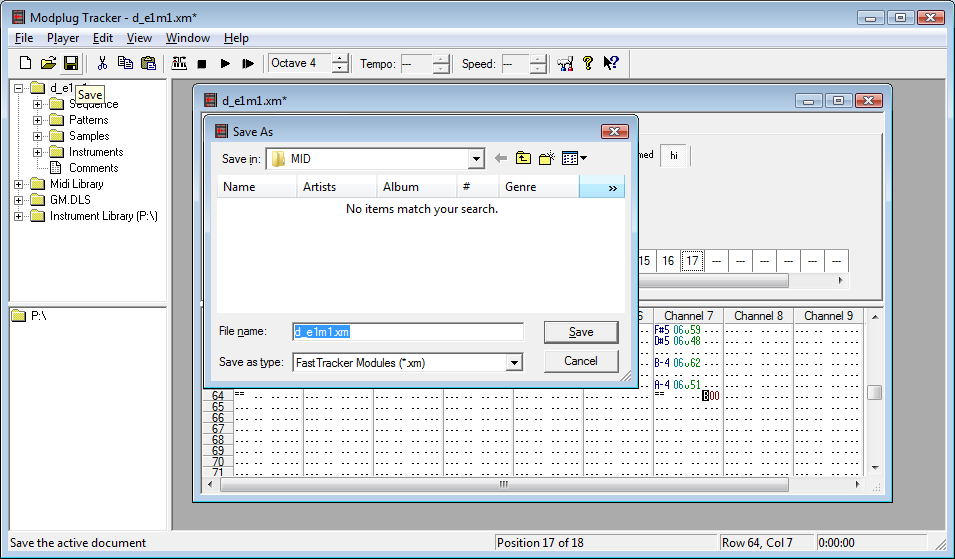The image size is (955, 559).
Task: Click the New document toolbar icon
Action: coord(26,63)
